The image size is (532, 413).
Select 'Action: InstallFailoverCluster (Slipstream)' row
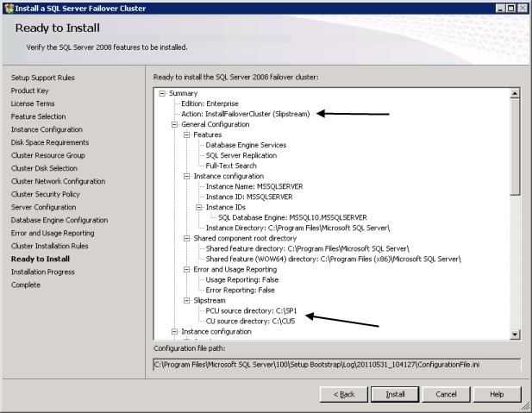(x=246, y=114)
